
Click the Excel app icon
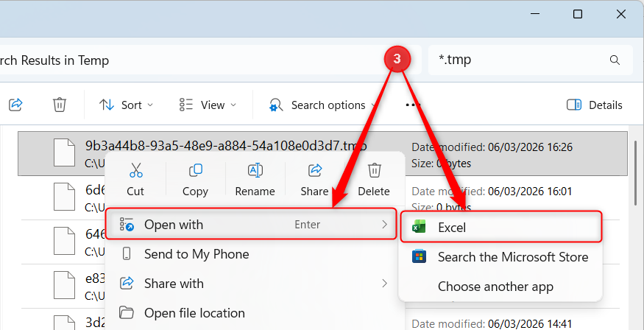click(419, 227)
